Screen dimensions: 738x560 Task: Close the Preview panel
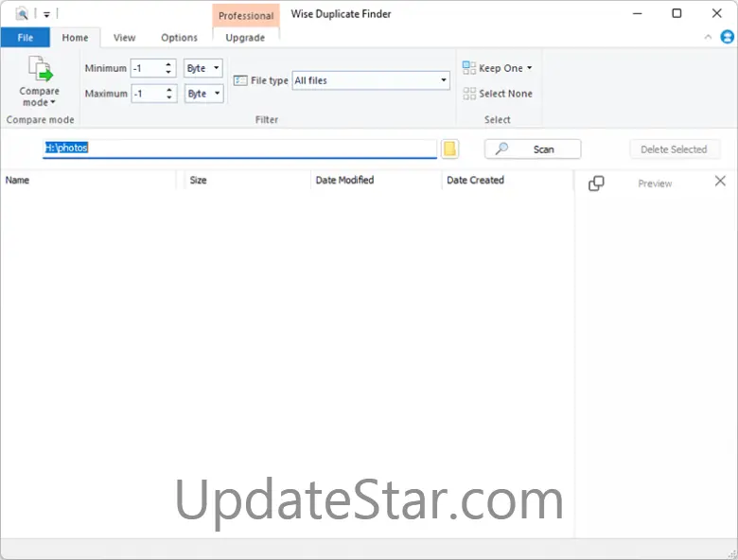720,181
